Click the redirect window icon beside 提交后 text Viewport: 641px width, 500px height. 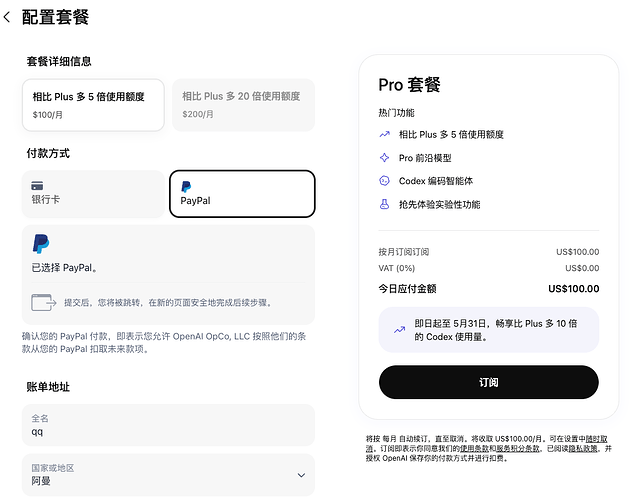(x=44, y=303)
